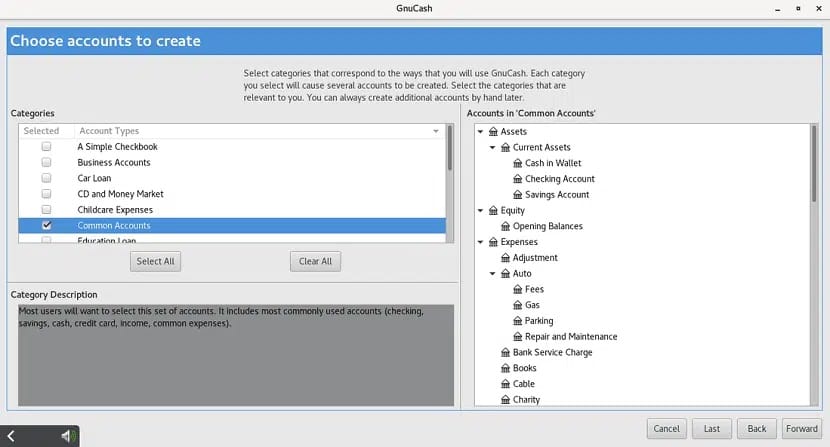
Task: Cancel the account setup assistant
Action: tap(666, 428)
